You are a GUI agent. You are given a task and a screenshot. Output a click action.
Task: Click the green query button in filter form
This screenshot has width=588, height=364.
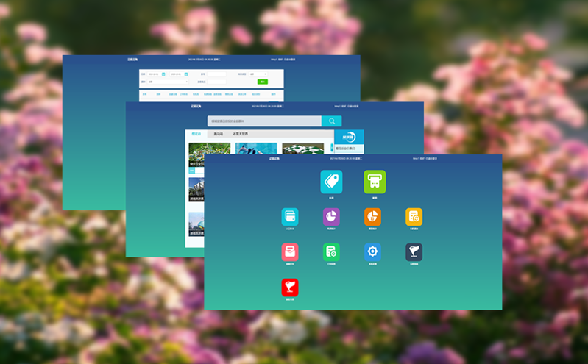pyautogui.click(x=263, y=82)
